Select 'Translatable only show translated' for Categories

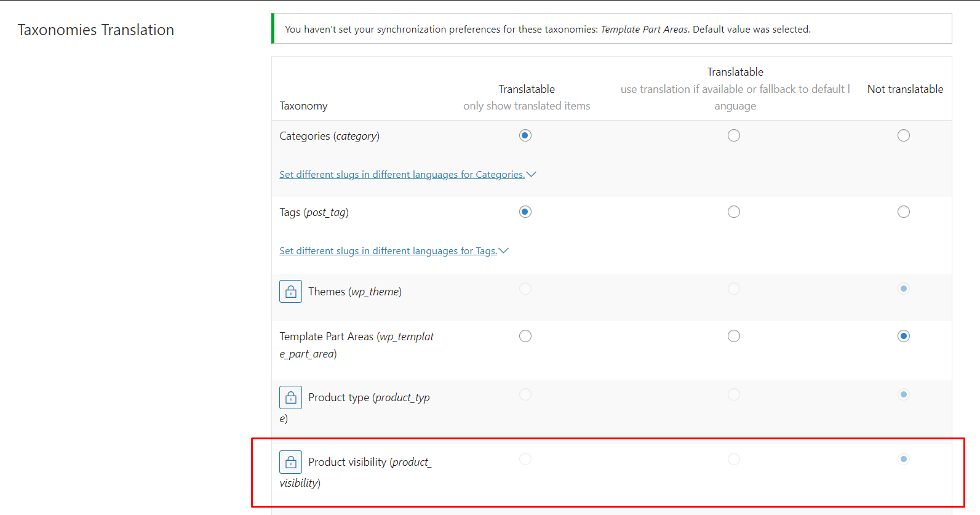(525, 135)
